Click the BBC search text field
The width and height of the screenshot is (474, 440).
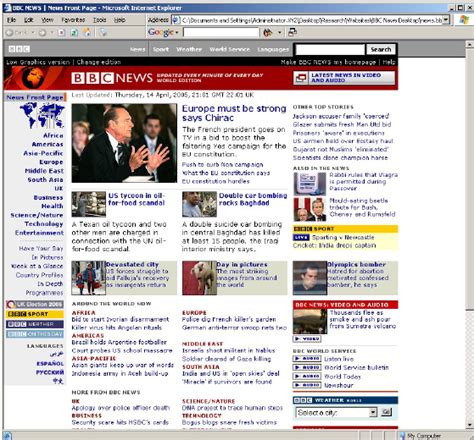tap(330, 49)
